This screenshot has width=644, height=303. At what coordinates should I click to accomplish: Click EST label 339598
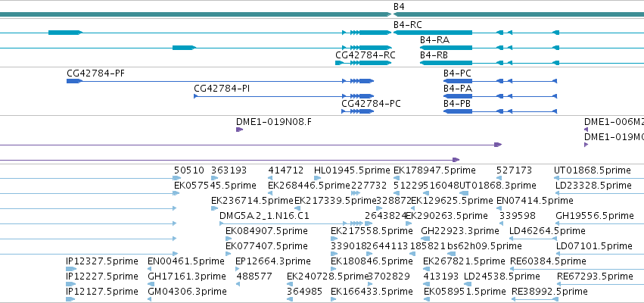pos(518,216)
